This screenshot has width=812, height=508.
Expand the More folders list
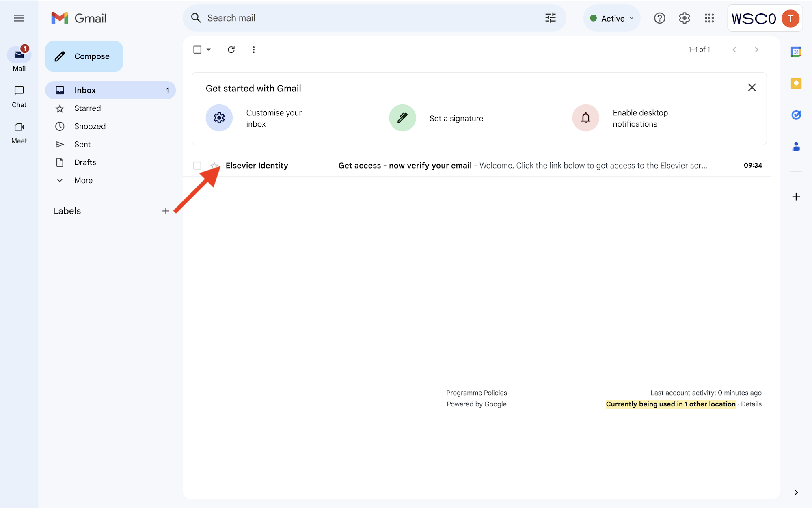pos(83,180)
